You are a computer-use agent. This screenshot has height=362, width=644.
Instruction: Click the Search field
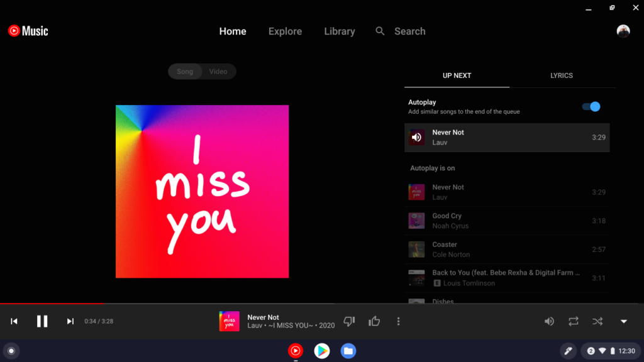[x=409, y=31]
